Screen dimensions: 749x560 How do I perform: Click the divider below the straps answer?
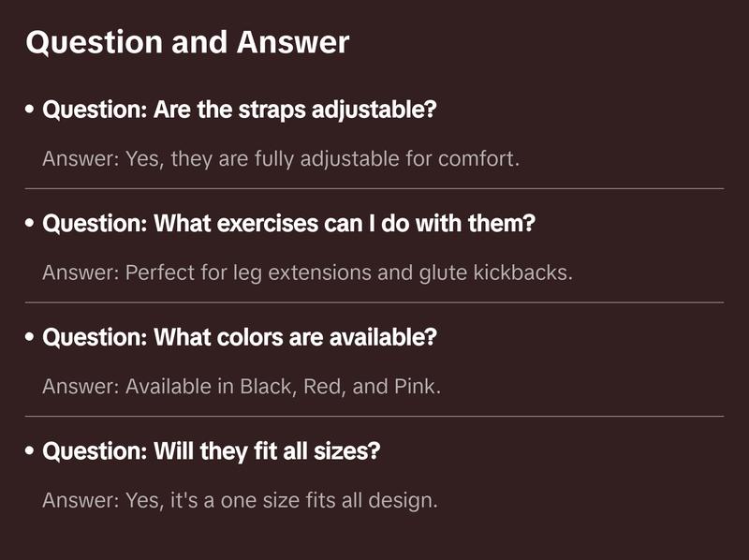(374, 188)
